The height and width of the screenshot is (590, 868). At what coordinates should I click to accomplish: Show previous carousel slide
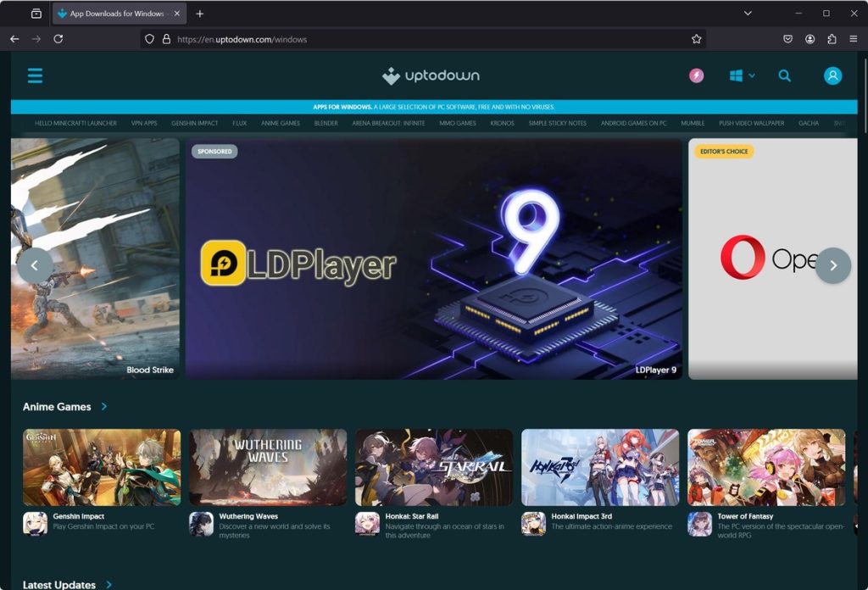(34, 265)
